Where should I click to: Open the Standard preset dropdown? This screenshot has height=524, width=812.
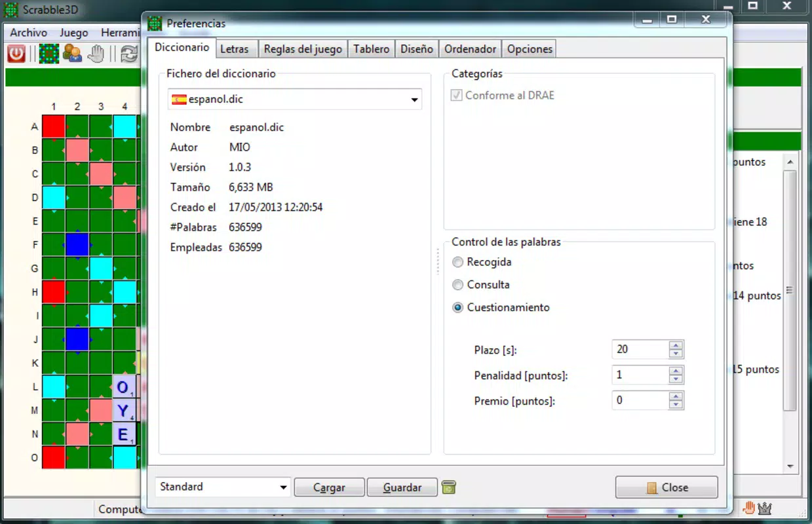click(x=283, y=487)
